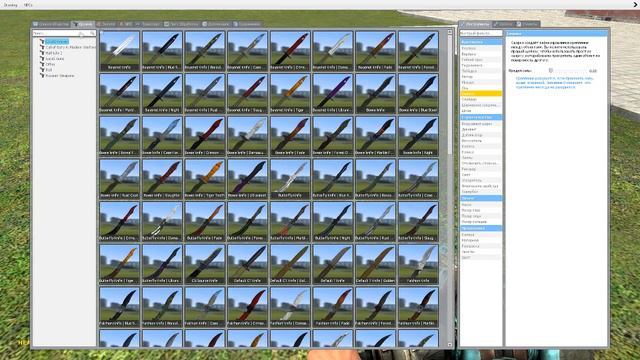This screenshot has width=640, height=360.
Task: Open the Энтити (Entities) tab
Action: pyautogui.click(x=106, y=24)
